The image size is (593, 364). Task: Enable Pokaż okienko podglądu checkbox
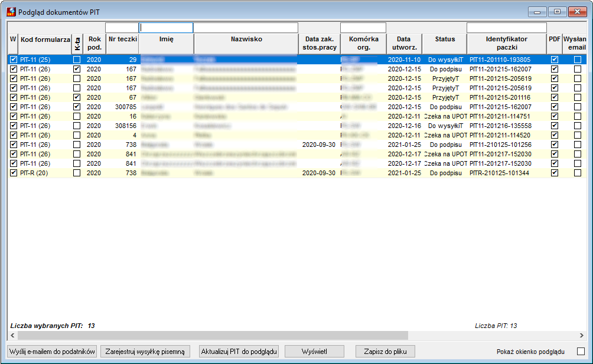pos(581,352)
